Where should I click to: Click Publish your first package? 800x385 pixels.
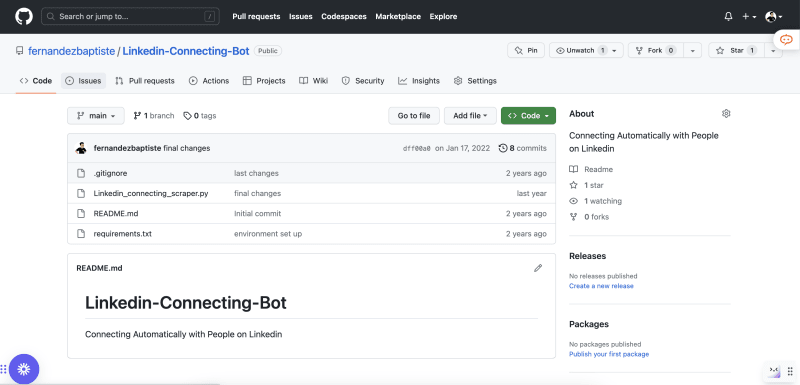pyautogui.click(x=609, y=354)
